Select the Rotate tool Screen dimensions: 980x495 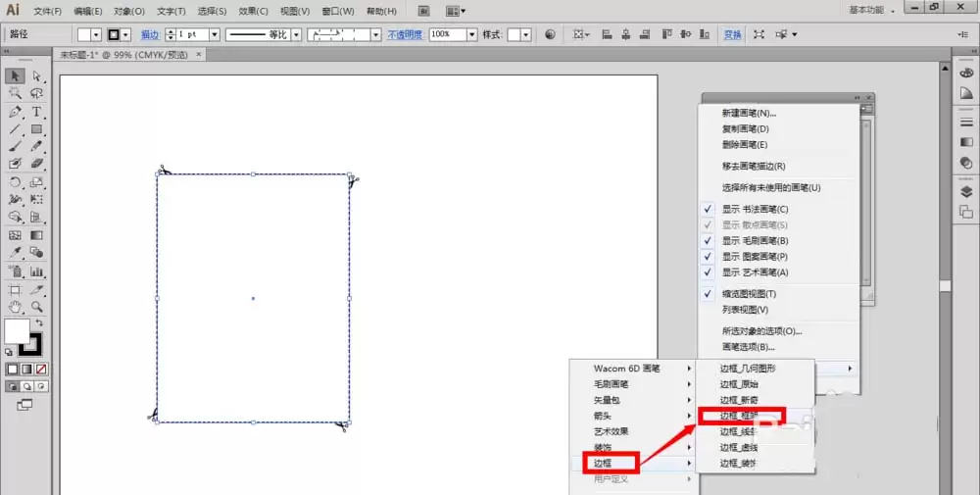point(15,182)
